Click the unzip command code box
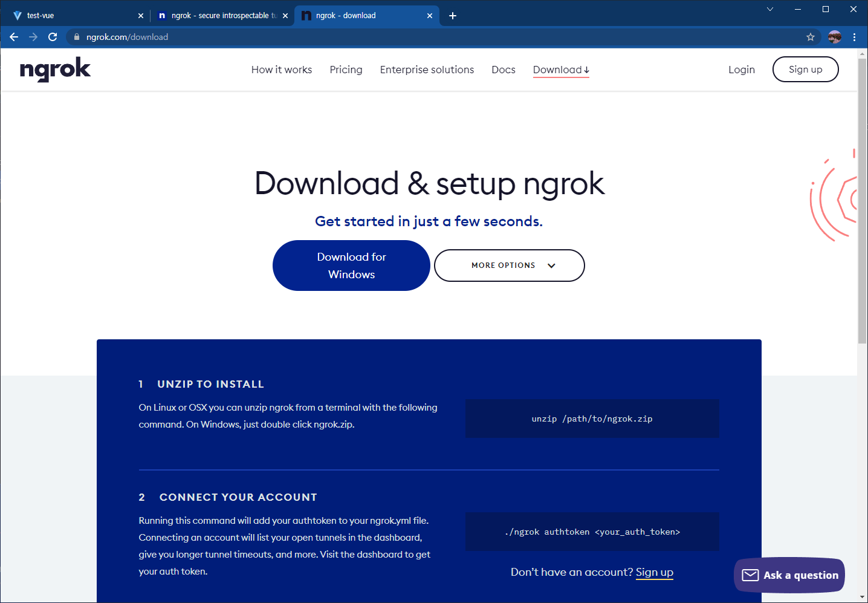This screenshot has width=868, height=603. pos(592,419)
